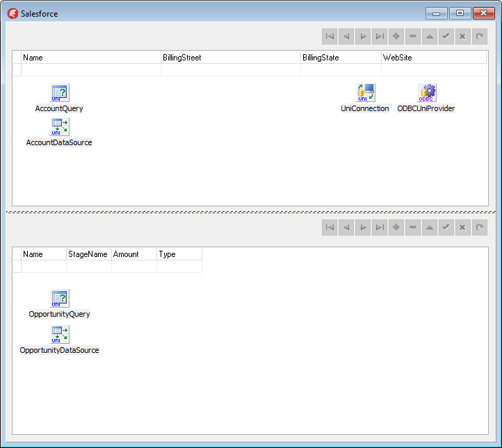Screen dimensions: 502x448
Task: Select the OpportunityDataSource component icon
Action: pyautogui.click(x=60, y=335)
